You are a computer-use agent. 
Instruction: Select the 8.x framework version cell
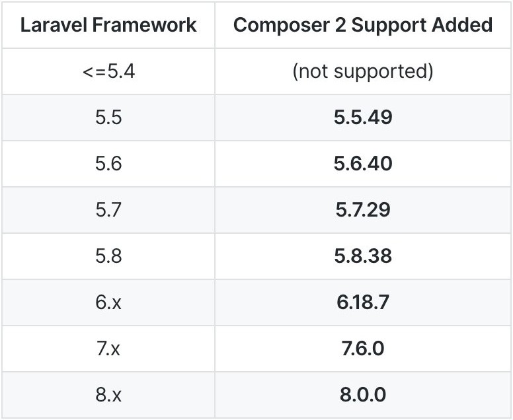coord(108,395)
